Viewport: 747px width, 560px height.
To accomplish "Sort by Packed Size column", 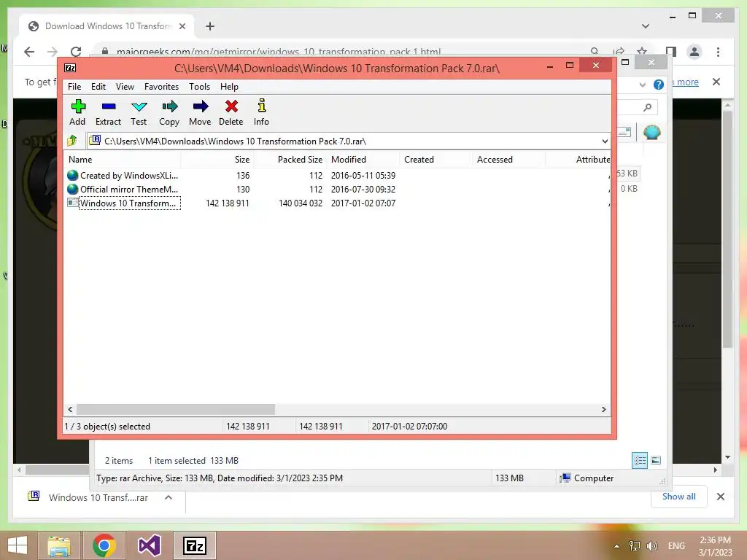I will click(x=290, y=160).
